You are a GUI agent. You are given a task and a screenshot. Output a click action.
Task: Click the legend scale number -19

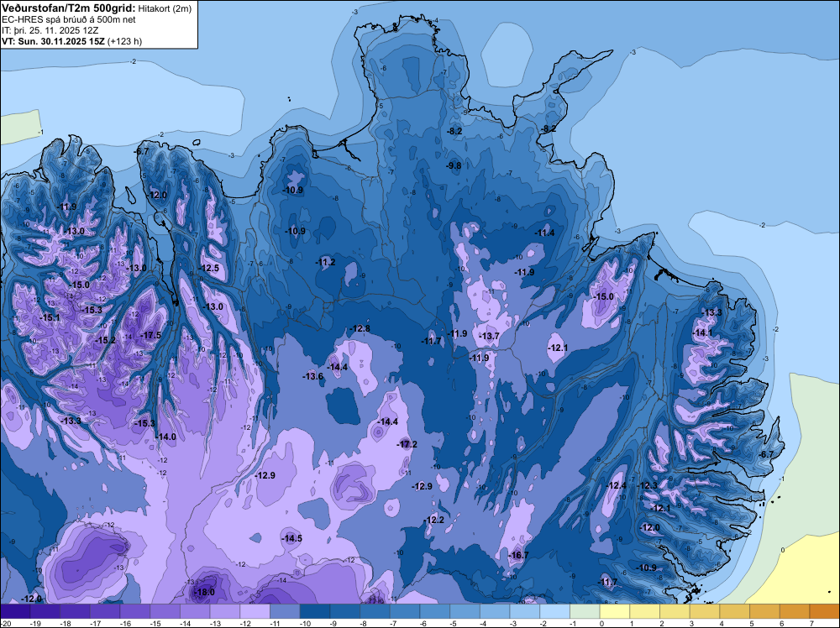click(x=36, y=624)
